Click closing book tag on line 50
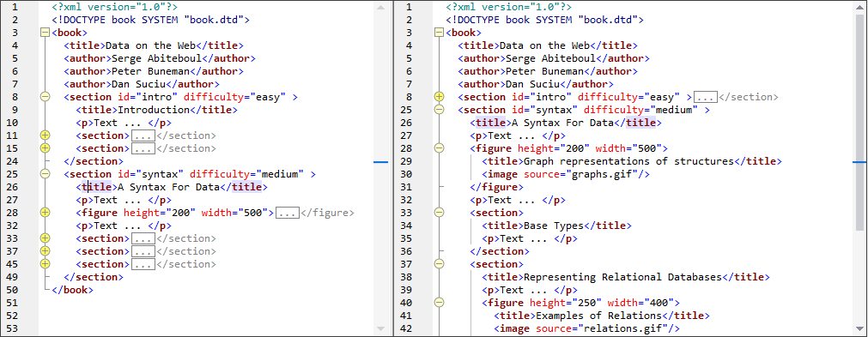Viewport: 868px width, 337px height. tap(72, 290)
